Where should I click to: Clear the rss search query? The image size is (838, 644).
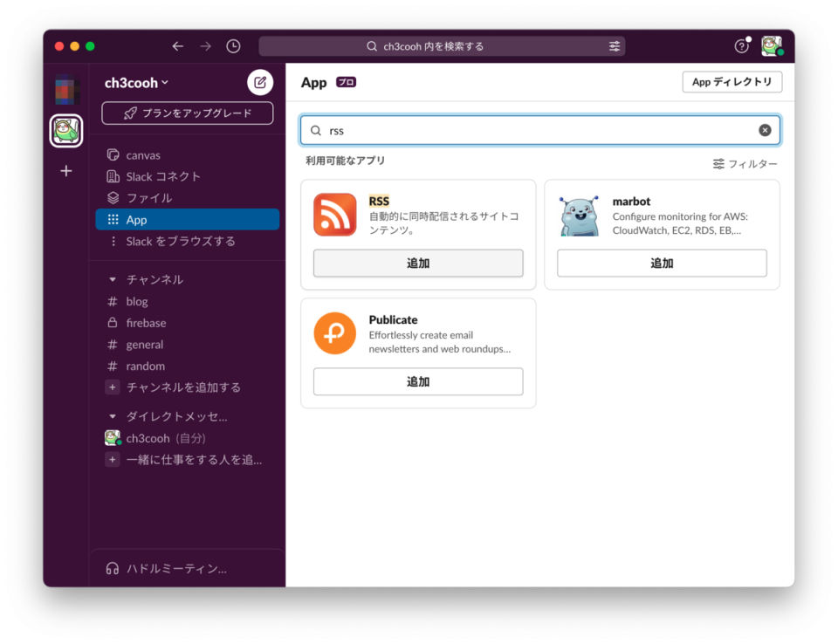[765, 129]
